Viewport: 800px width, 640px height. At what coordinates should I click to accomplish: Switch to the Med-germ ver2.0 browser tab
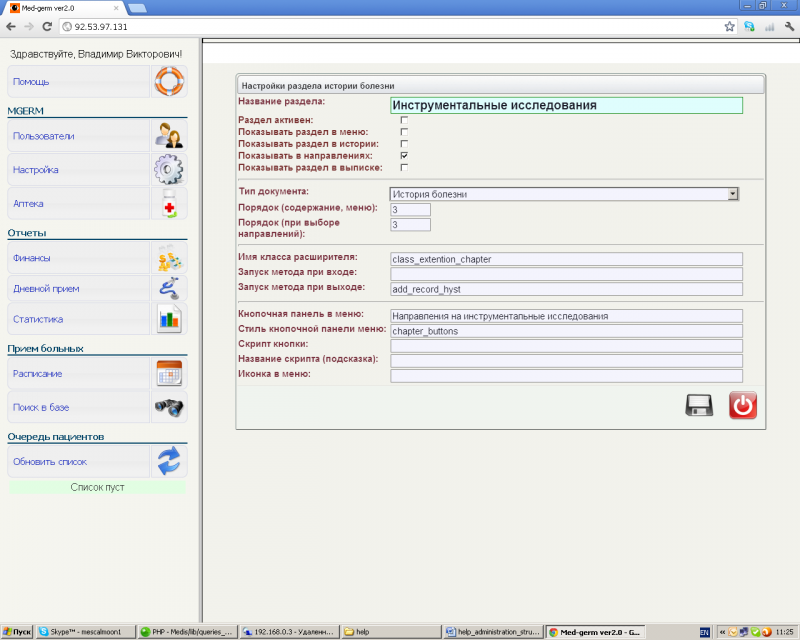click(x=60, y=7)
